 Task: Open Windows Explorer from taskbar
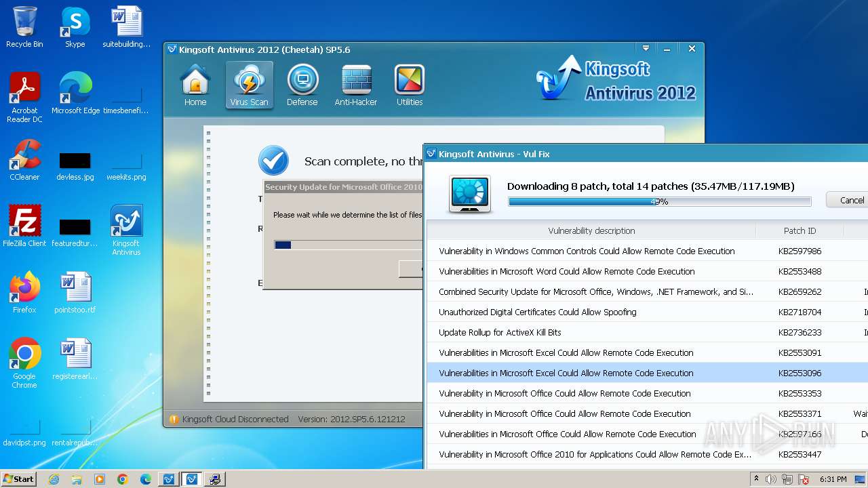77,479
